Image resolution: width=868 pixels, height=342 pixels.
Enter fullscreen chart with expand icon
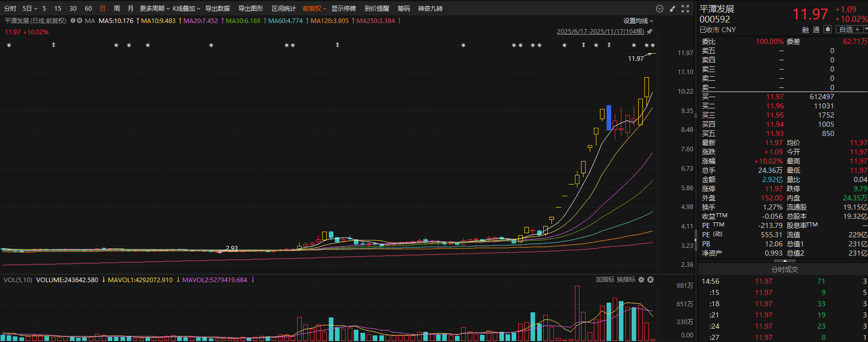685,9
